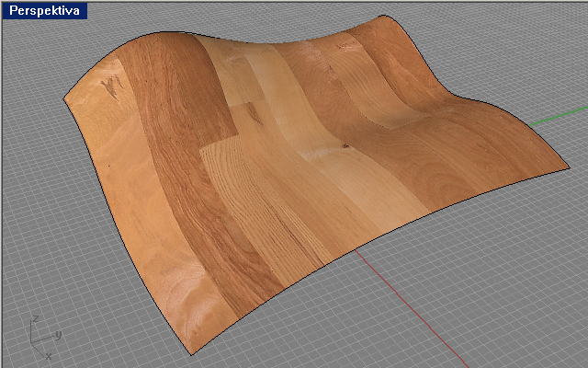588x368 pixels.
Task: Click the z axis label of axes icon
Action: coord(34,318)
